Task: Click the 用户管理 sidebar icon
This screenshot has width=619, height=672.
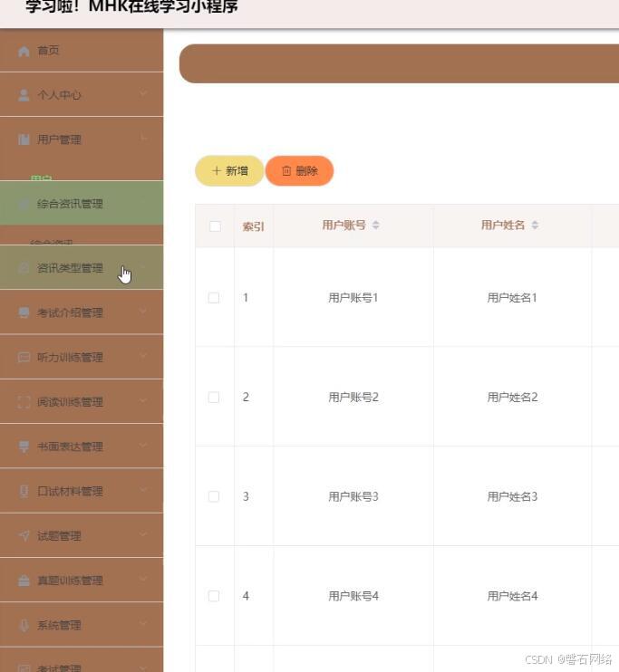Action: [x=24, y=139]
